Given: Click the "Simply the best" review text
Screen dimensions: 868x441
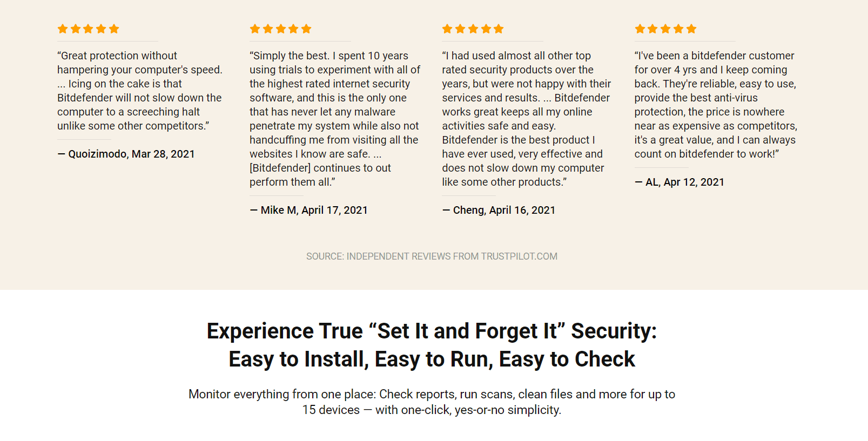Looking at the screenshot, I should 335,119.
